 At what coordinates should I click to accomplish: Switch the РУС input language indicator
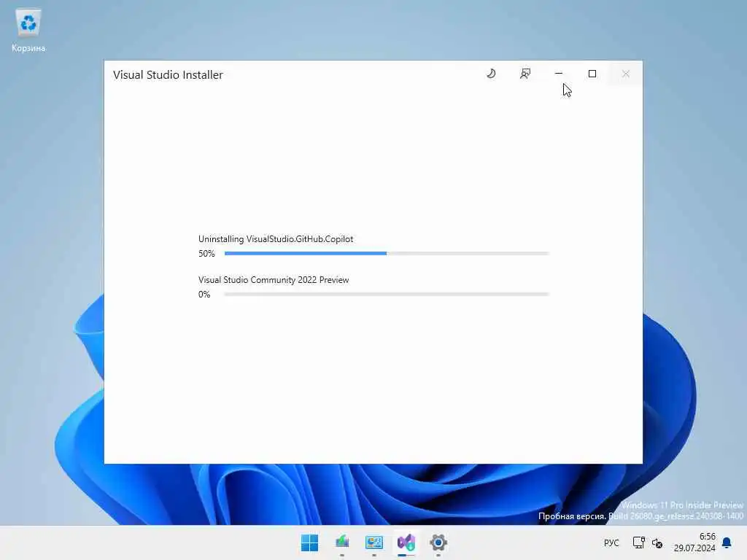(611, 542)
